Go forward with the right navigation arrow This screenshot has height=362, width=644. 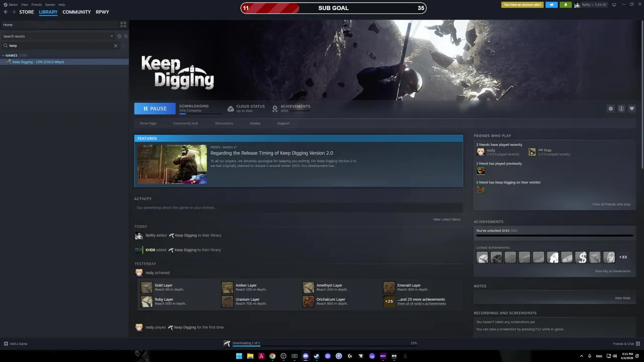tap(14, 12)
